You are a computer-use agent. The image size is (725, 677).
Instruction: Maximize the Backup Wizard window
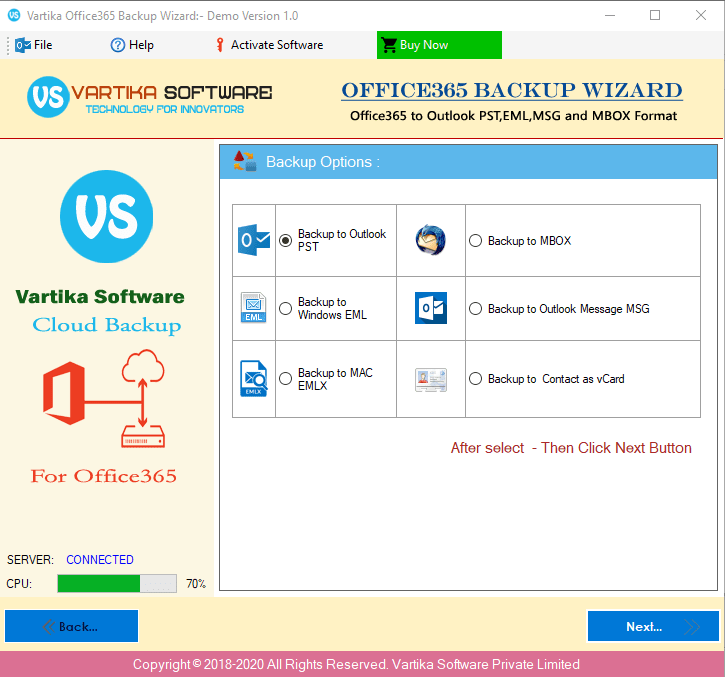click(x=655, y=15)
